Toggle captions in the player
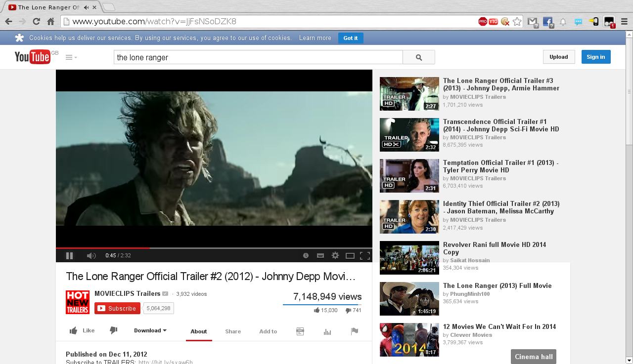 pos(320,255)
